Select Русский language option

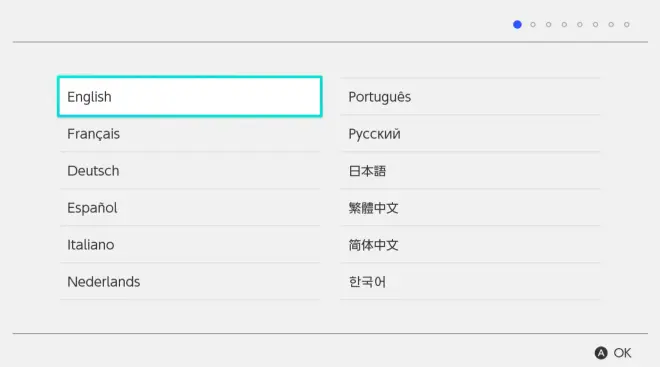click(x=470, y=133)
